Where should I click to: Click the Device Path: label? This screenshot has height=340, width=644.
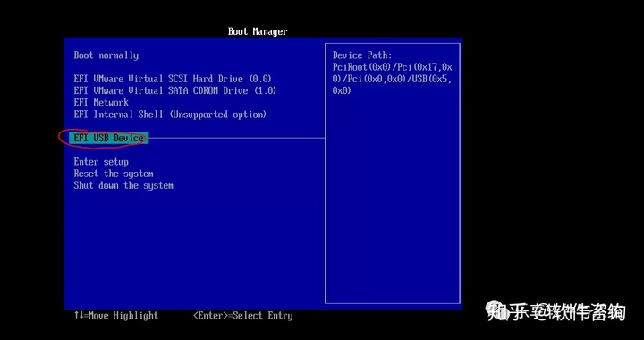click(362, 55)
